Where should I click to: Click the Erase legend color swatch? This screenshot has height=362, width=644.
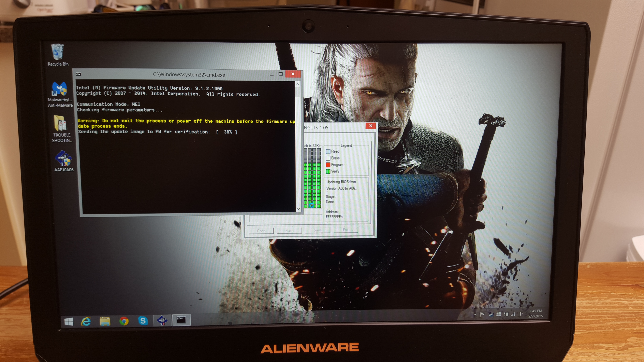coord(328,158)
